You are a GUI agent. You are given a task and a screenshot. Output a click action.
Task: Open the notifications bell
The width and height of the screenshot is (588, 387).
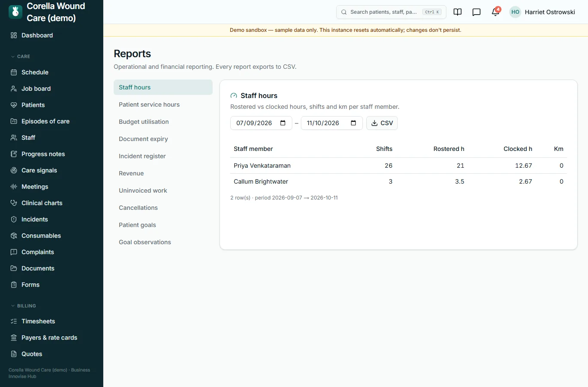pyautogui.click(x=495, y=12)
